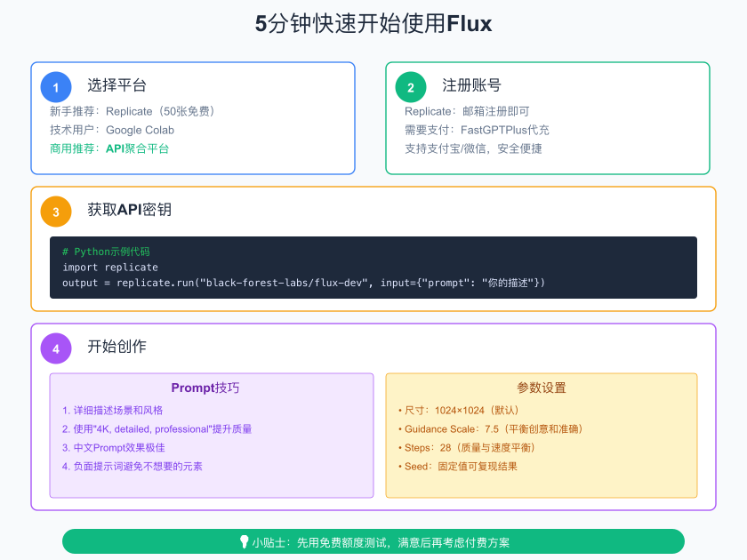Click the Seed: 固定值可复现结果 line

pyautogui.click(x=457, y=466)
